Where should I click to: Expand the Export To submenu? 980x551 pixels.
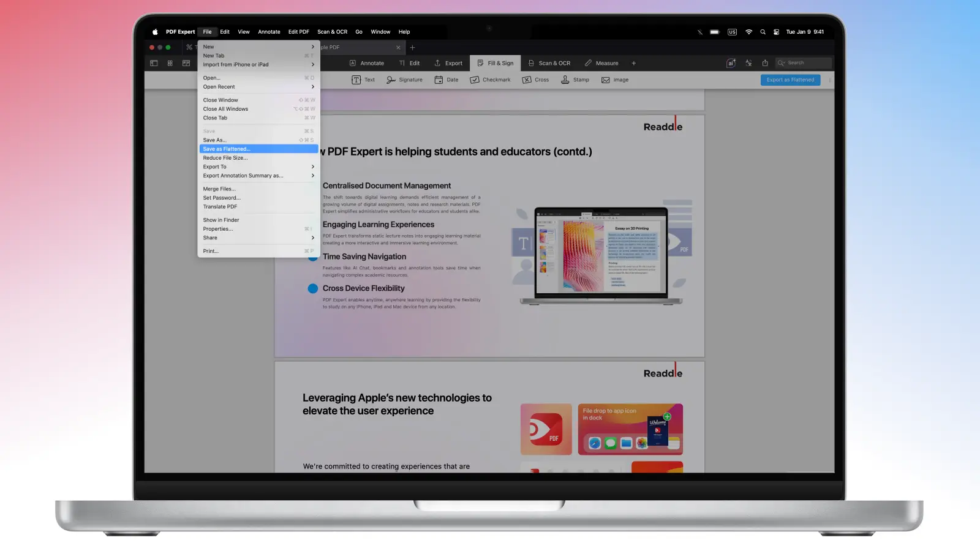pos(257,167)
